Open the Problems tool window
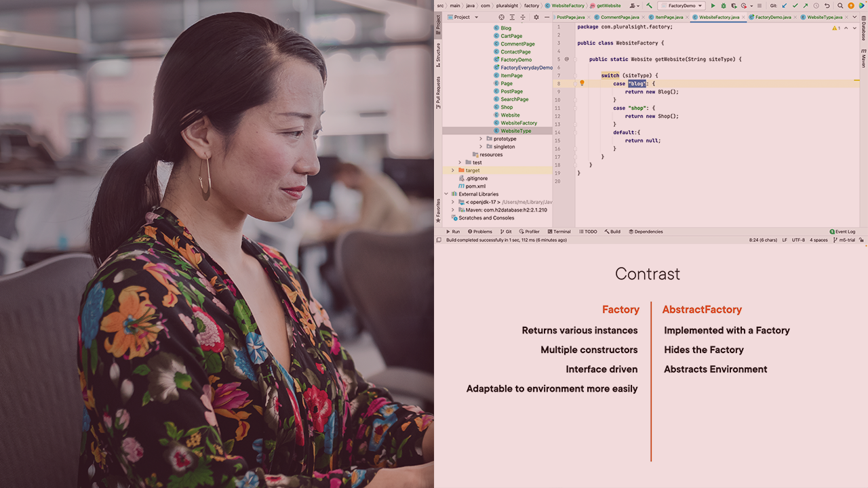Viewport: 868px width, 488px height. (480, 232)
